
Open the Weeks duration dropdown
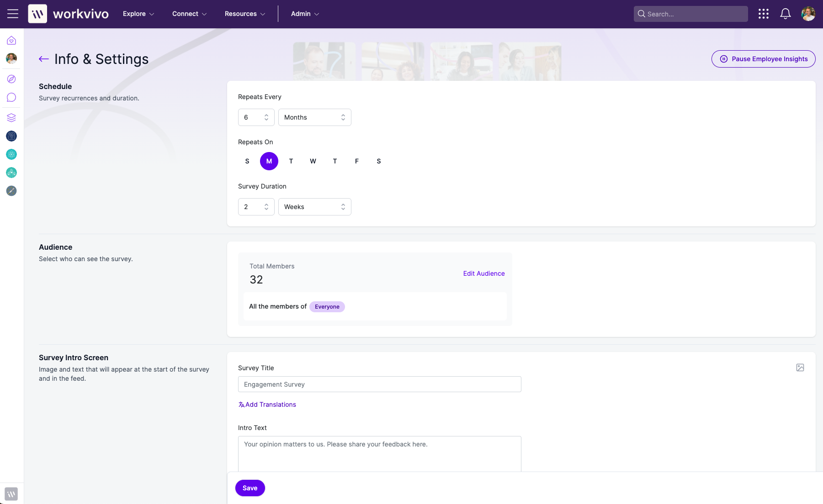point(314,207)
